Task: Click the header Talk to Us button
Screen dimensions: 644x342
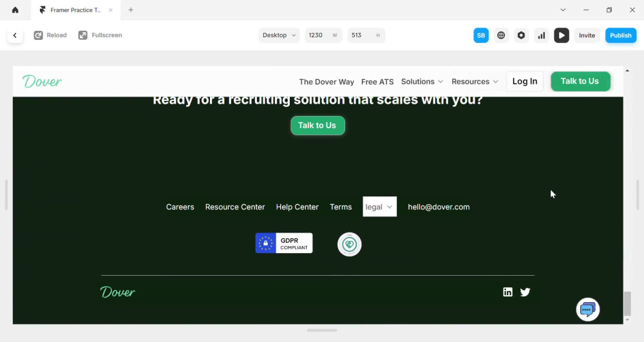Action: pyautogui.click(x=580, y=81)
